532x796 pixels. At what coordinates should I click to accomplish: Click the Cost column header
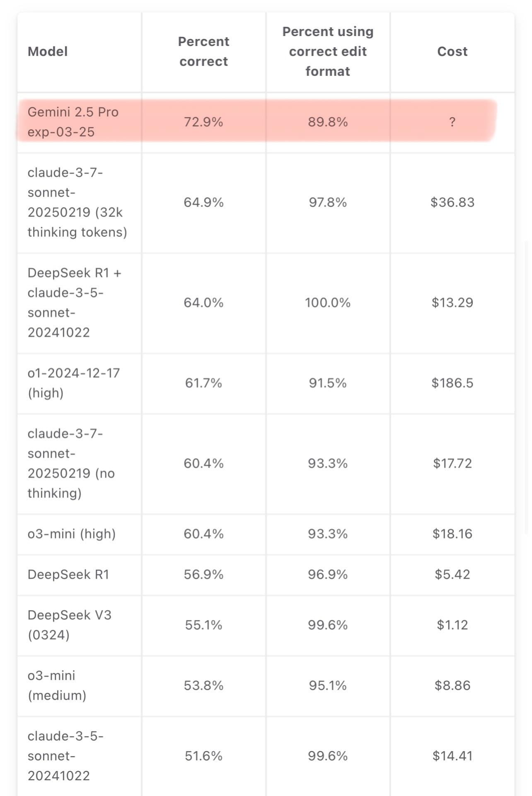click(x=452, y=51)
